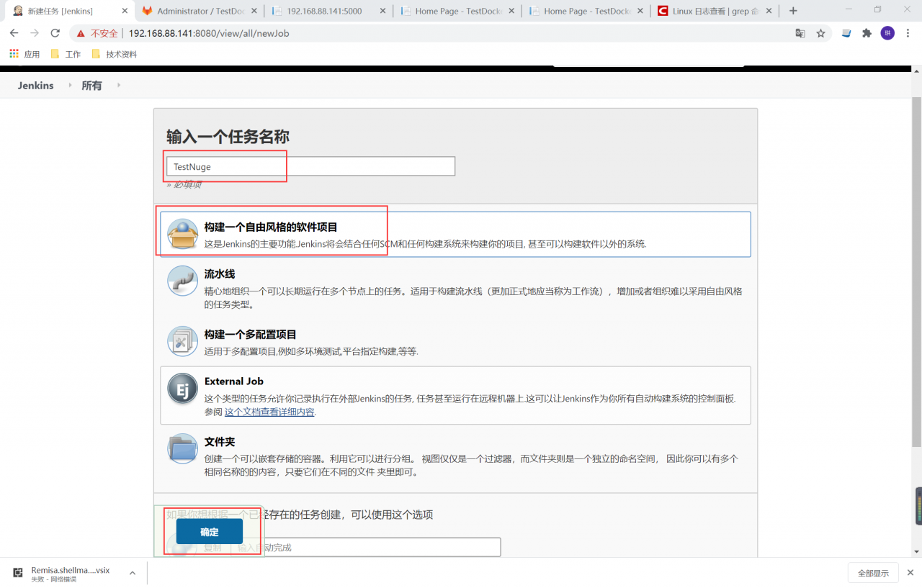Open the 这个文档查看详细内容 link

click(269, 412)
